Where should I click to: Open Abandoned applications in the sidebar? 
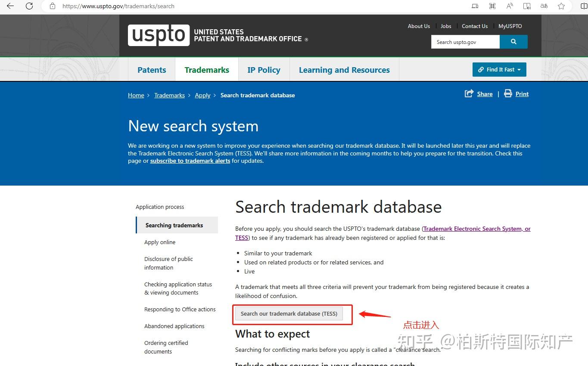[x=174, y=326]
